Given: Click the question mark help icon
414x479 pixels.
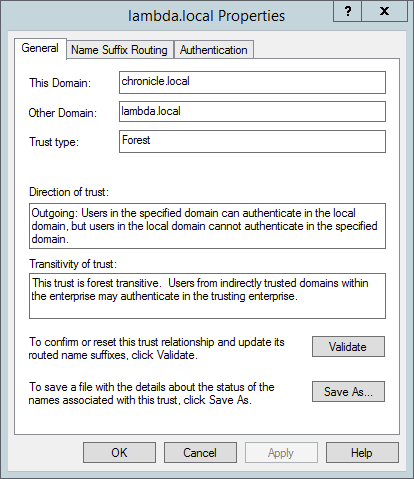Looking at the screenshot, I should pyautogui.click(x=348, y=12).
